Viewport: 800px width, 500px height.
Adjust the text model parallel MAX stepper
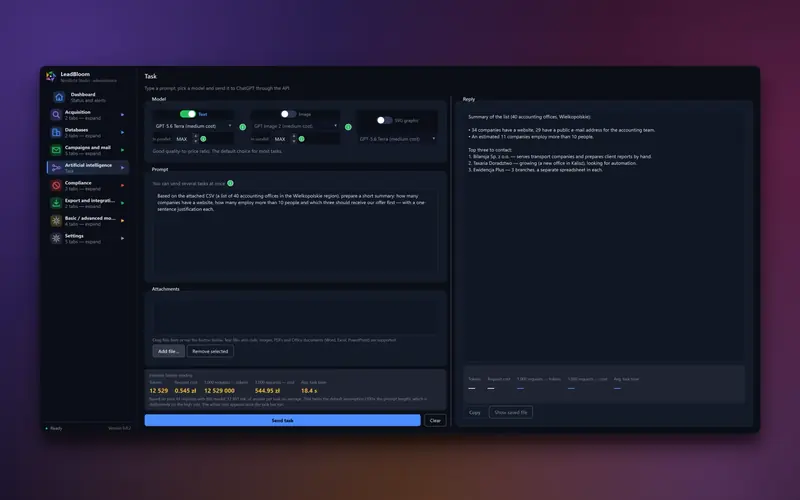(195, 139)
